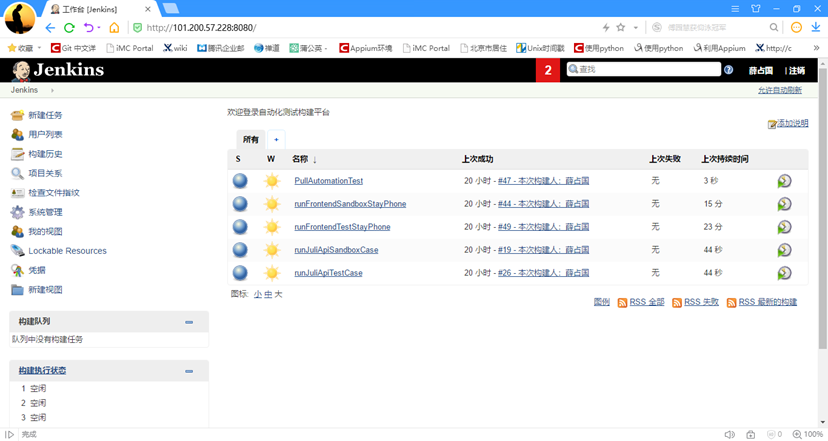This screenshot has height=441, width=828.
Task: Click the browser refresh icon
Action: [69, 28]
